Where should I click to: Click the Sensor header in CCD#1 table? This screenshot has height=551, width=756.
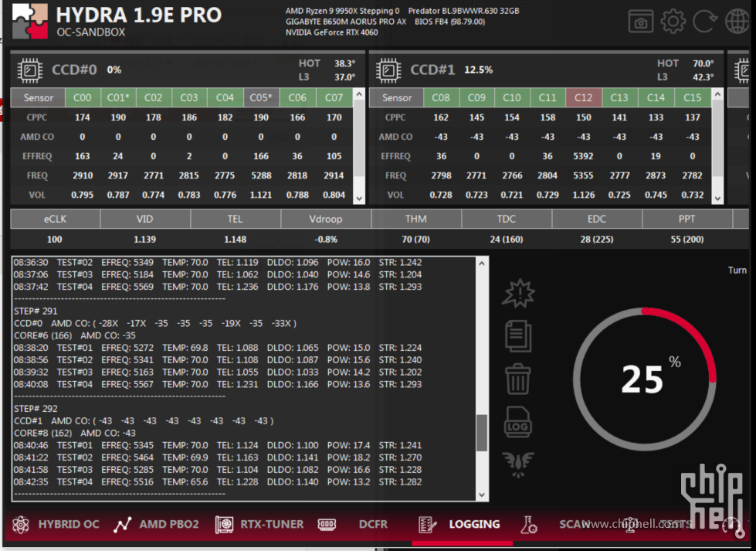[x=397, y=97]
